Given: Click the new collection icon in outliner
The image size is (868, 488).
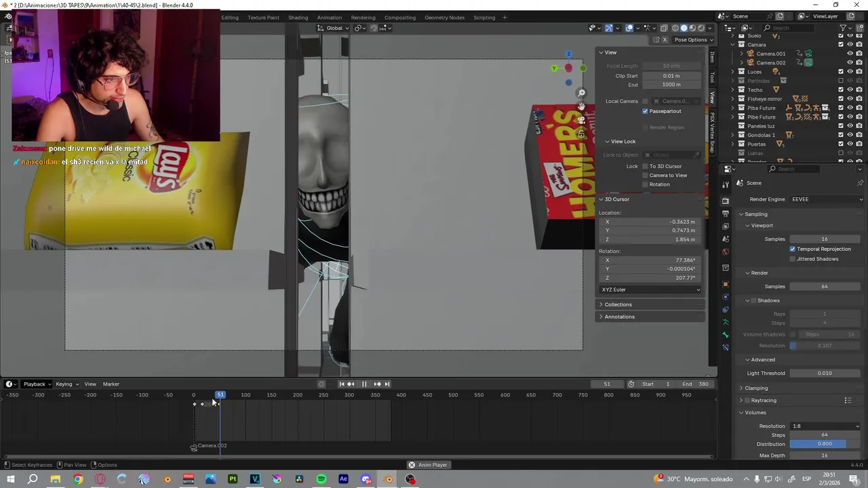Looking at the screenshot, I should tap(859, 28).
